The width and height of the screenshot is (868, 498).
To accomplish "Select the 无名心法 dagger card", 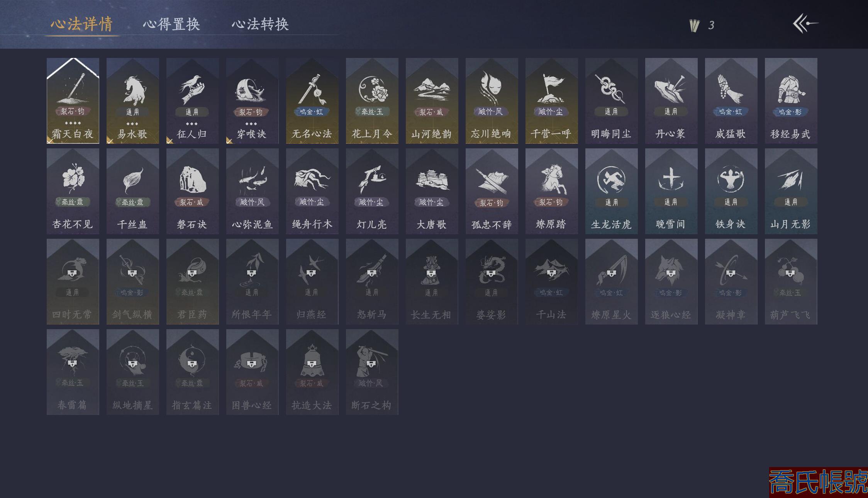I will (312, 101).
